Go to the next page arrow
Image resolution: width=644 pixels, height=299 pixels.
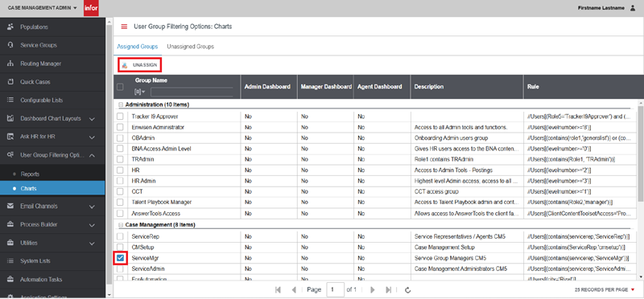coord(373,290)
